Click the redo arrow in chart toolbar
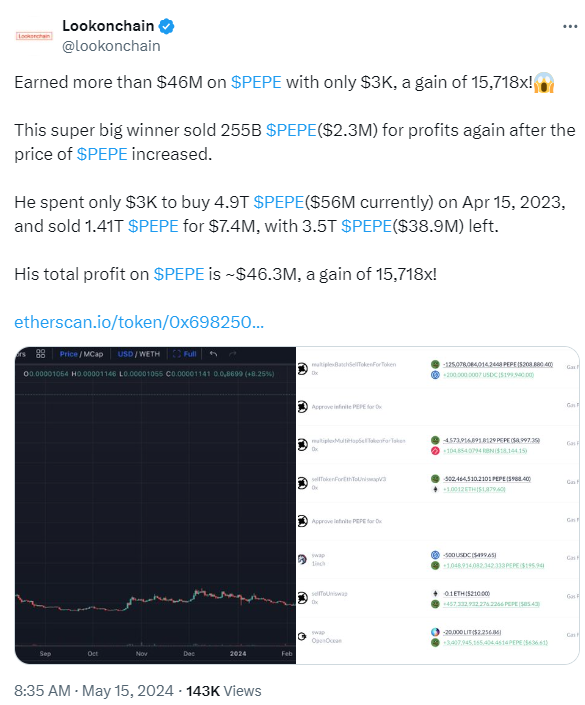 (x=232, y=354)
